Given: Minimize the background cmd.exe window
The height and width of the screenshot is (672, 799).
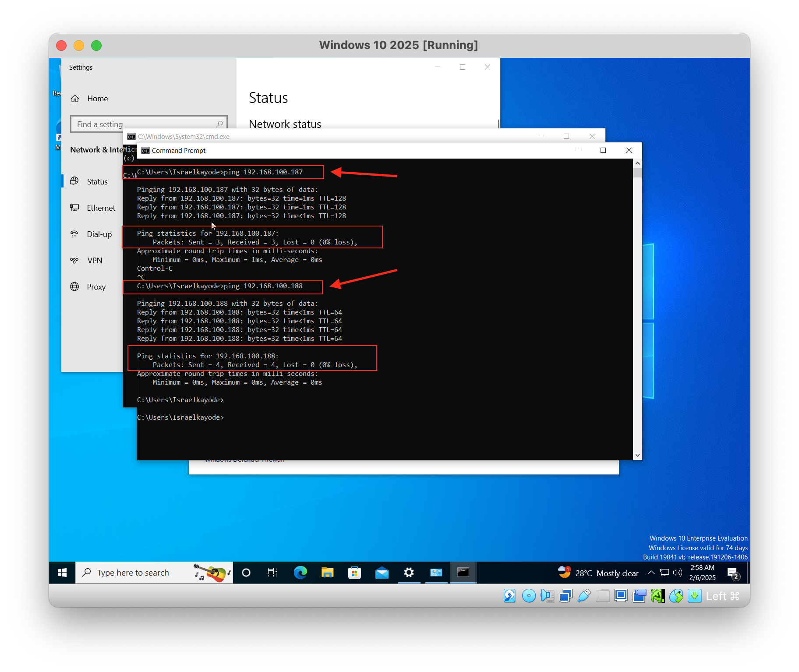Looking at the screenshot, I should tap(541, 136).
